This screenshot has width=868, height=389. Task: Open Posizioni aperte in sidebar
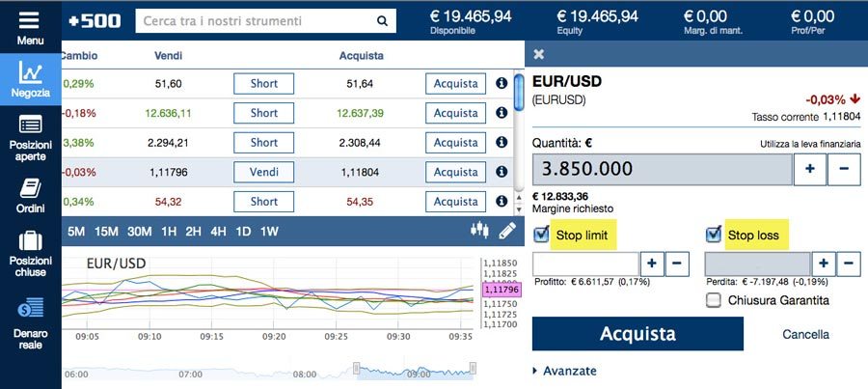pos(31,125)
